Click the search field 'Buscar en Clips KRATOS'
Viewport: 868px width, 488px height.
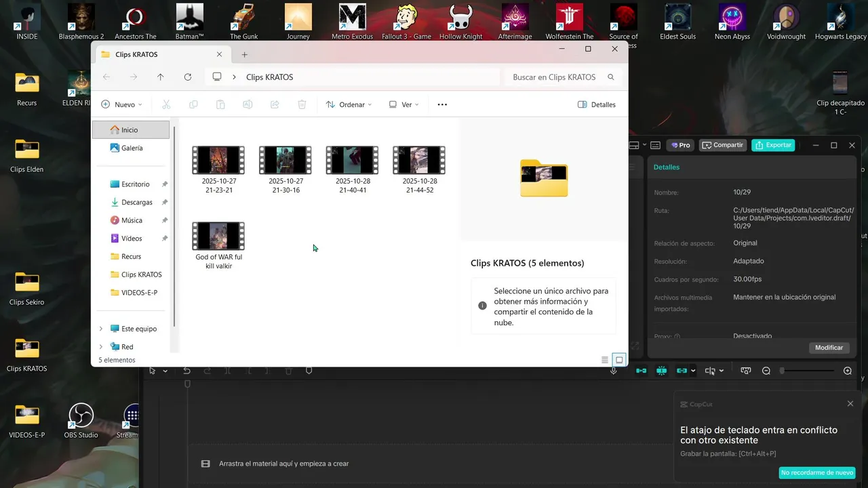click(x=564, y=77)
